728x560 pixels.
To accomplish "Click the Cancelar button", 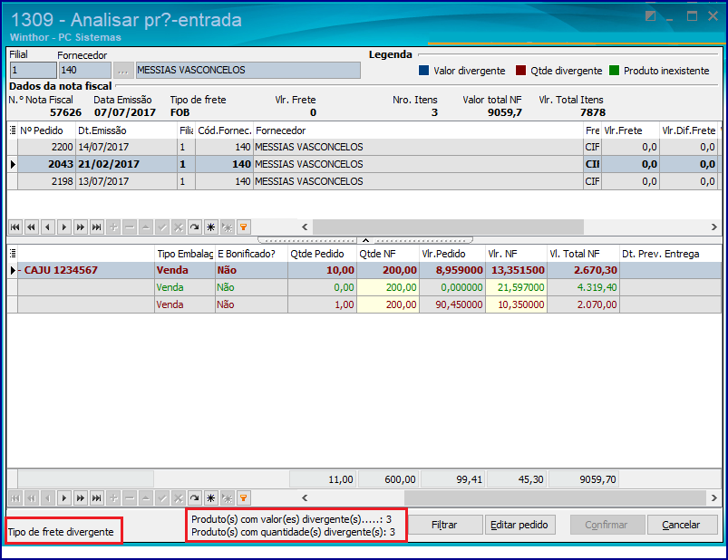I will click(x=681, y=525).
